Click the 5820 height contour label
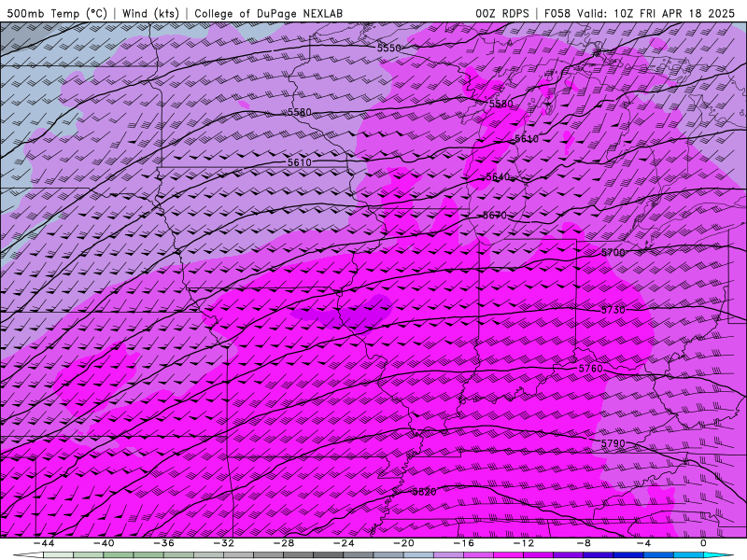Screen dimensions: 747x560 [x=425, y=492]
